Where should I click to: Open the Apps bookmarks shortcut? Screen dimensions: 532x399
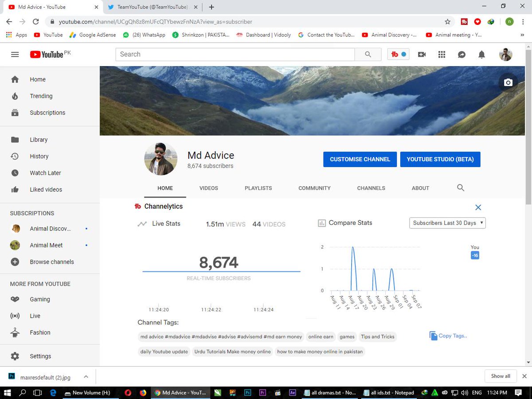coord(16,35)
